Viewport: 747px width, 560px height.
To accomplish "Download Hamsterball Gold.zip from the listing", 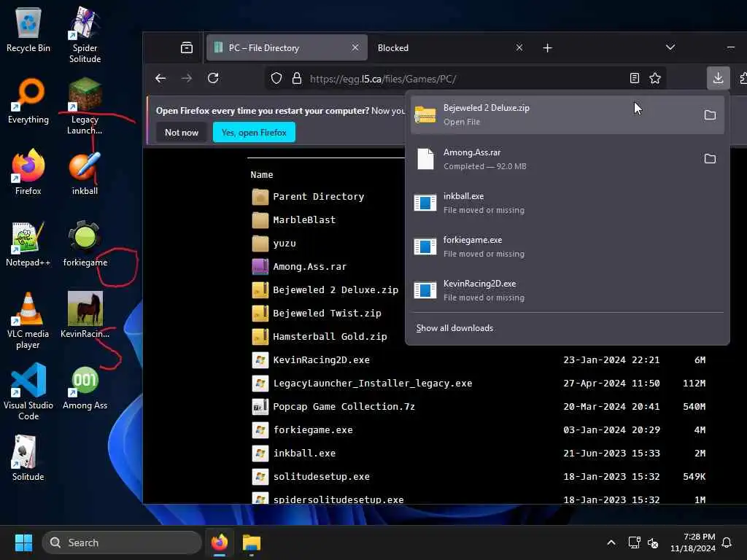I will click(330, 337).
